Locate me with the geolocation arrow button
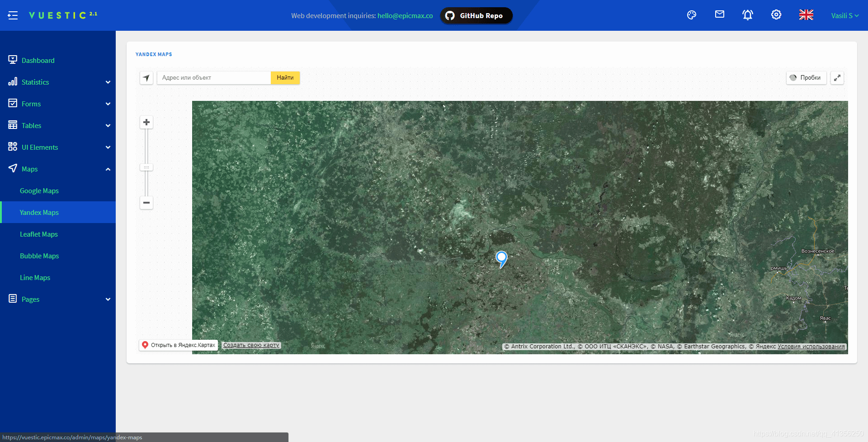 146,78
